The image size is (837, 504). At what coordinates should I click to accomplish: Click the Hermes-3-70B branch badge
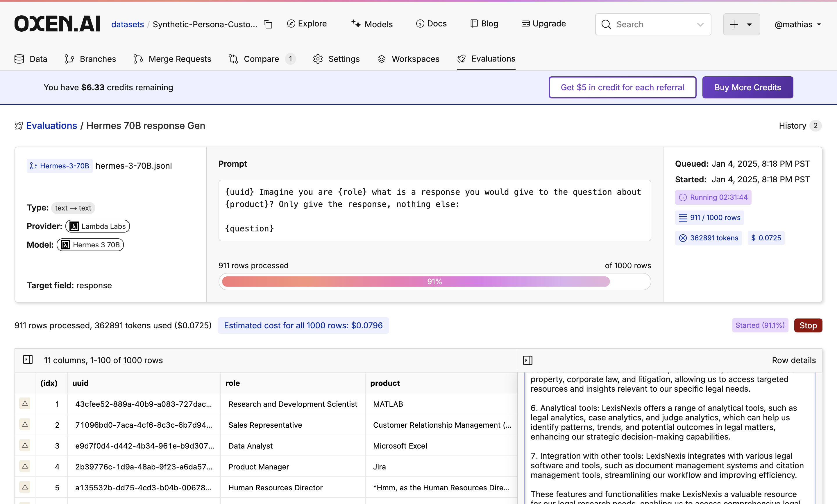tap(60, 165)
